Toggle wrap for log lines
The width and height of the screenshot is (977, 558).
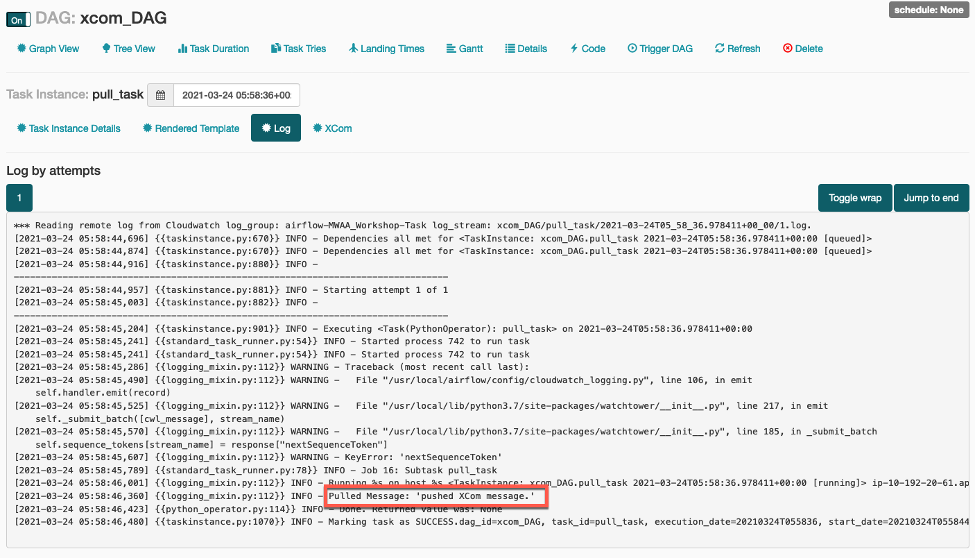point(853,198)
